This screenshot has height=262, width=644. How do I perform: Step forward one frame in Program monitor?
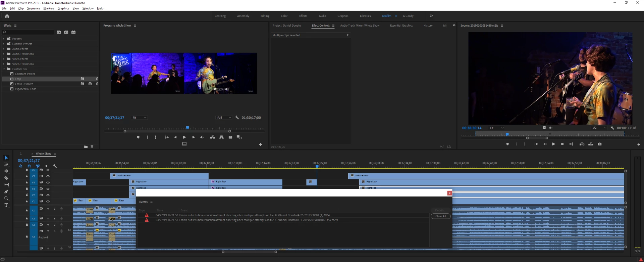point(193,137)
